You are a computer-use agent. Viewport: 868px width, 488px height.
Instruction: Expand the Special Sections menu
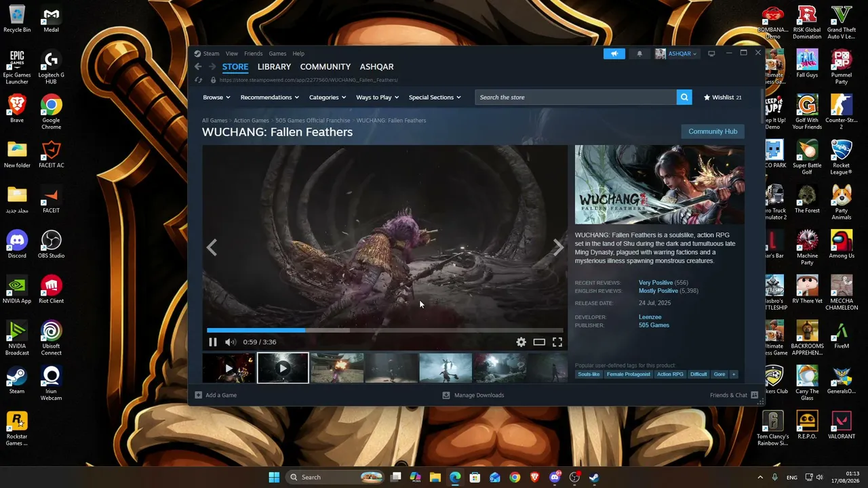(x=435, y=97)
